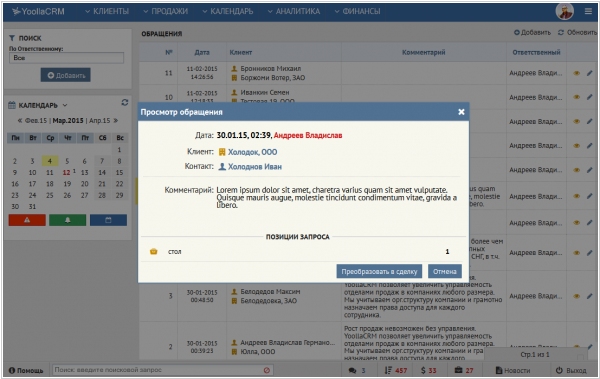Select day 31 in calendar
This screenshot has height=379, width=600.
point(33,207)
